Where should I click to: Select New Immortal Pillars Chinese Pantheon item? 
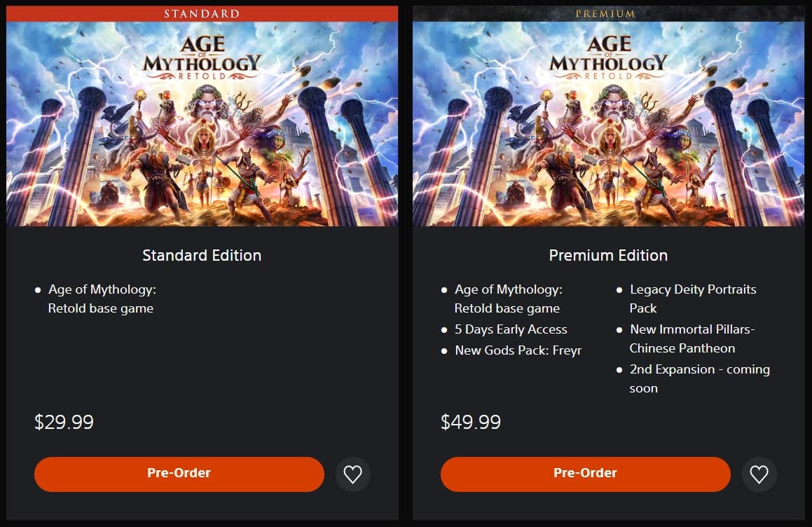click(x=691, y=338)
